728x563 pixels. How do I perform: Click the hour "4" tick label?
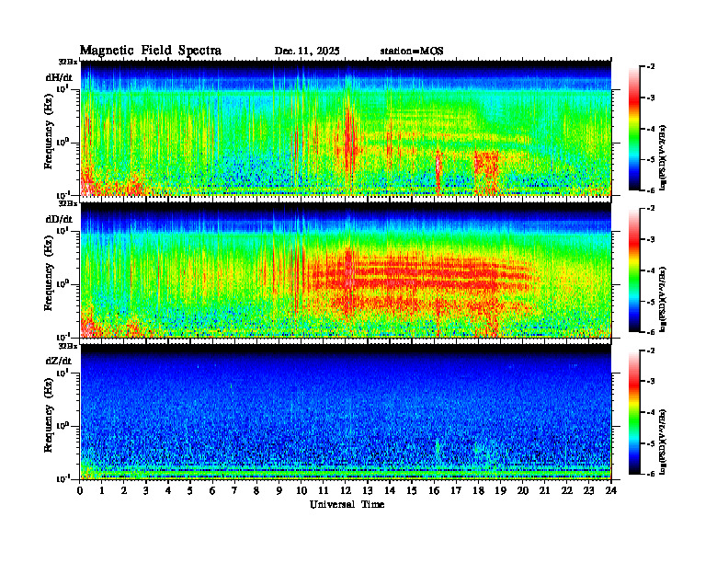click(x=168, y=491)
